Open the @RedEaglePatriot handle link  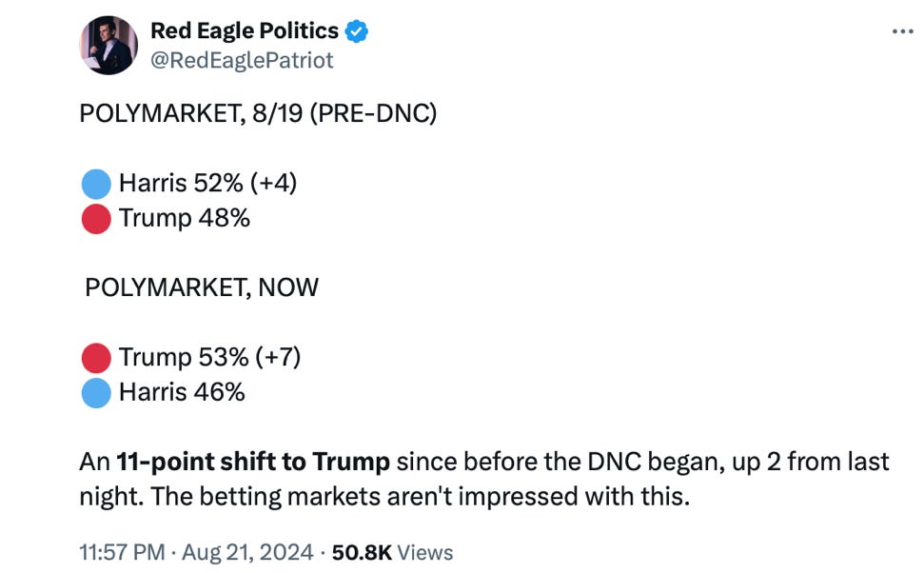[x=242, y=60]
